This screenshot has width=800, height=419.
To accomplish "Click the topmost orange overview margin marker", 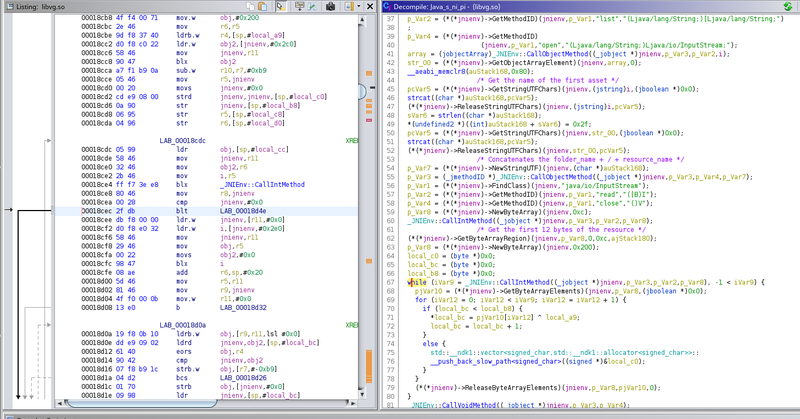I will coord(369,73).
